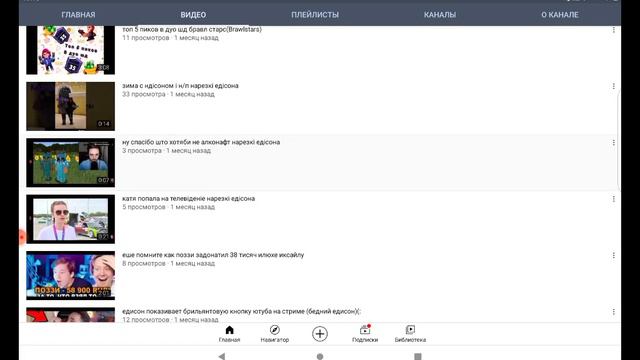Click title 'едисон показивает брильянтовую кнопку ютуба'
Viewport: 640px width, 360px height.
pyautogui.click(x=242, y=311)
